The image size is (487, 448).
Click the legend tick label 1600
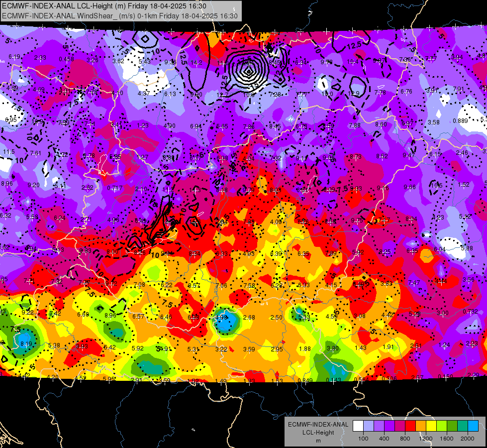click(x=446, y=439)
